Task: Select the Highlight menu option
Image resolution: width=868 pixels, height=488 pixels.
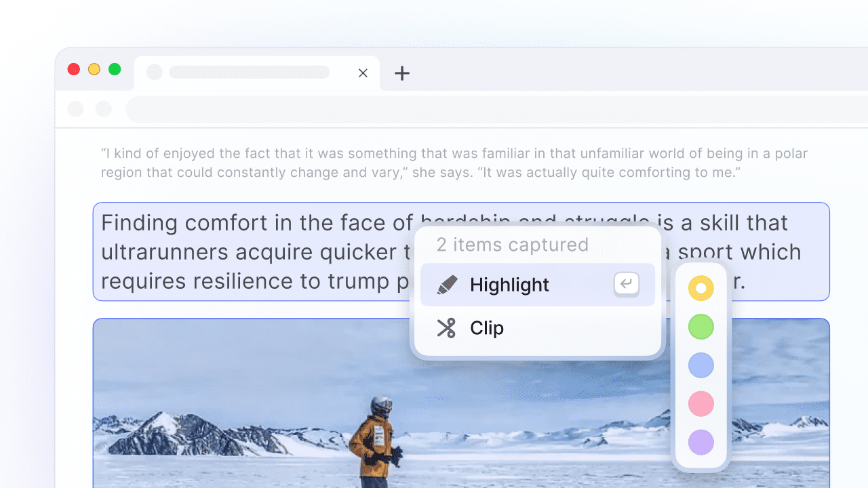Action: 538,285
